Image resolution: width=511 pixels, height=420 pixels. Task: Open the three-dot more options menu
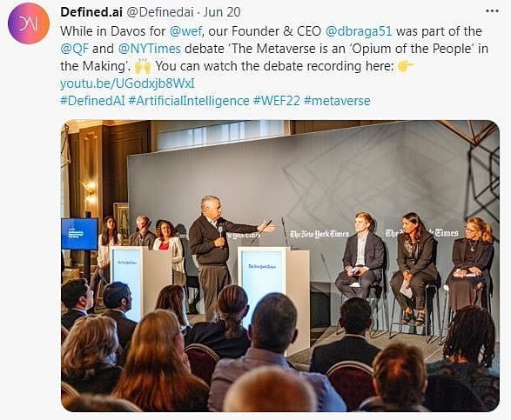[x=492, y=10]
